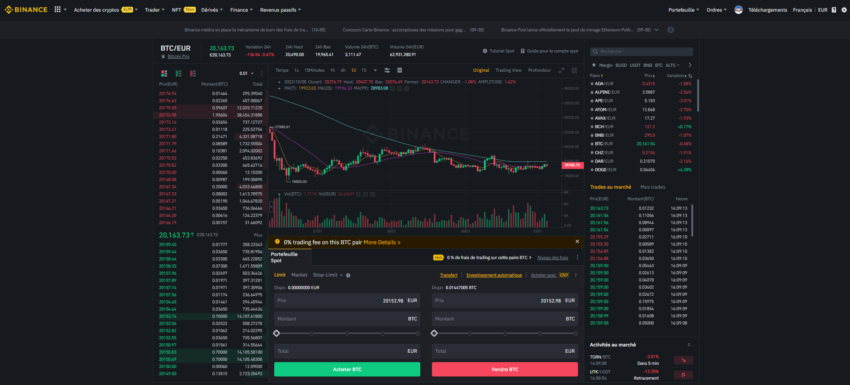Screen dimensions: 850x385
Task: Open Acheter des cryptos dropdown
Action: point(105,10)
